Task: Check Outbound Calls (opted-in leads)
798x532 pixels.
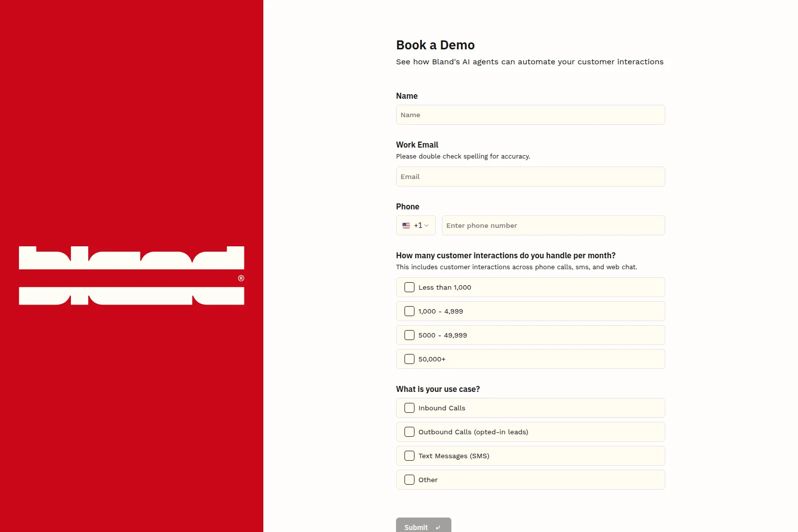Action: 409,432
